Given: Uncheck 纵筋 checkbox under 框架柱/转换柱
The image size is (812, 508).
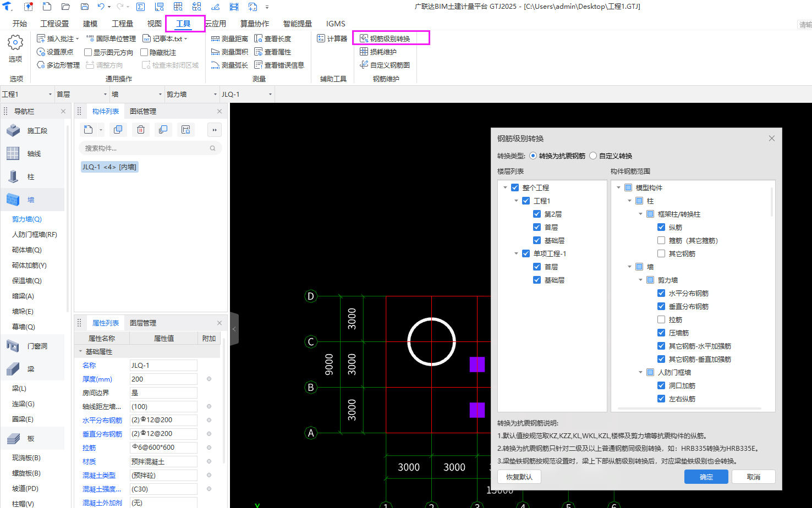Looking at the screenshot, I should pyautogui.click(x=661, y=227).
